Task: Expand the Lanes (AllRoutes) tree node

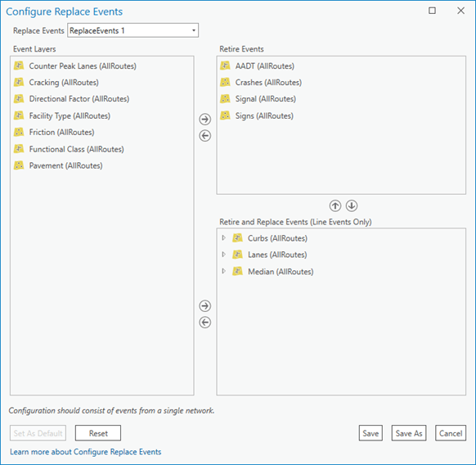Action: point(224,255)
